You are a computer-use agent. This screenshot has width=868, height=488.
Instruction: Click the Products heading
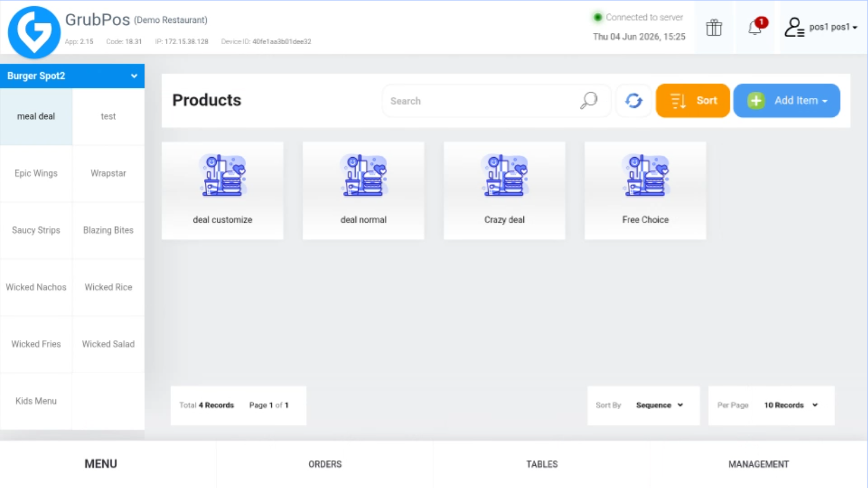pyautogui.click(x=207, y=100)
